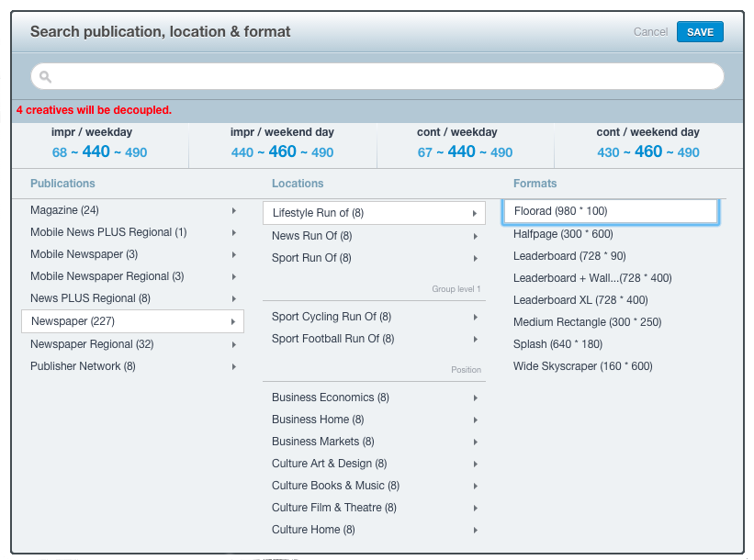The height and width of the screenshot is (560, 754).
Task: Expand arrow for Business Markets (8)
Action: (475, 442)
